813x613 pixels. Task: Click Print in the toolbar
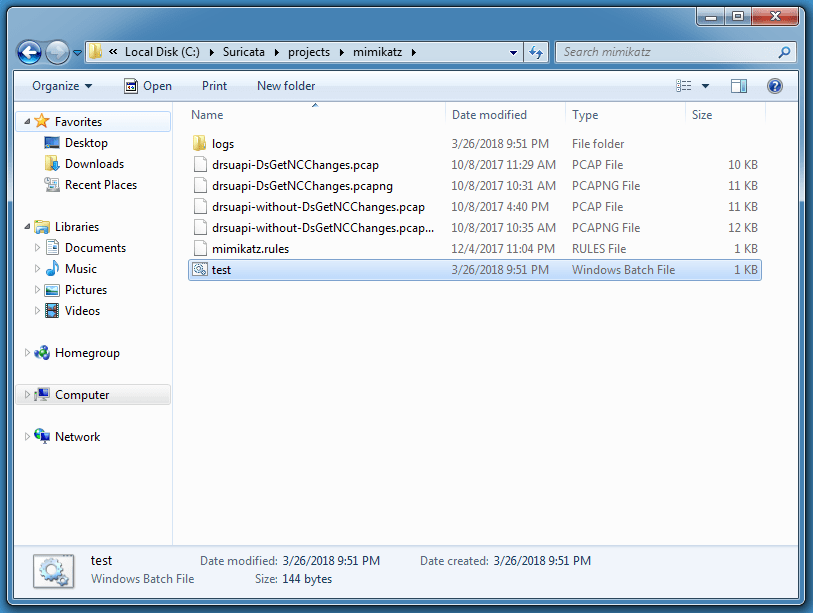(x=214, y=86)
